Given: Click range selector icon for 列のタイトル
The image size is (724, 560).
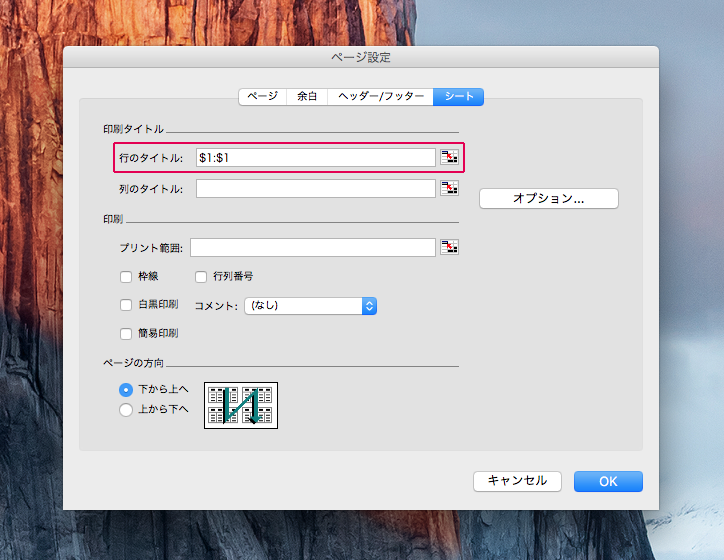Looking at the screenshot, I should click(x=449, y=188).
